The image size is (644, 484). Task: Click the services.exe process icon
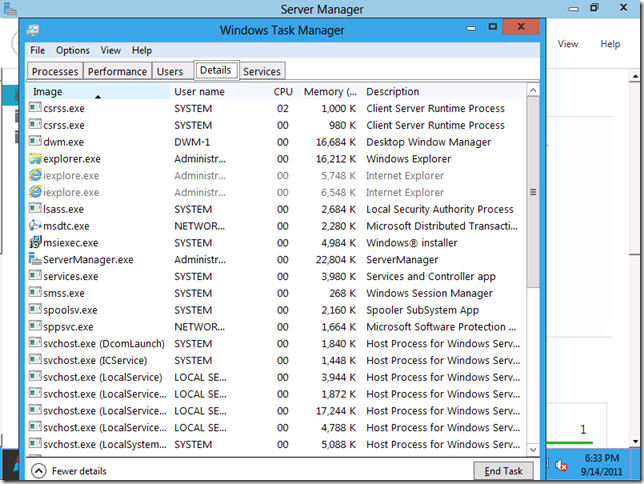coord(35,275)
